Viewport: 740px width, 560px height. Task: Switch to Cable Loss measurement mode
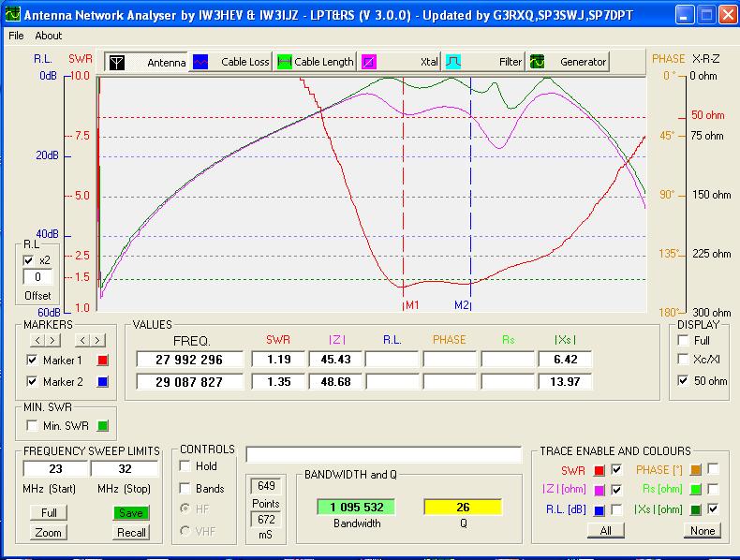(x=200, y=63)
